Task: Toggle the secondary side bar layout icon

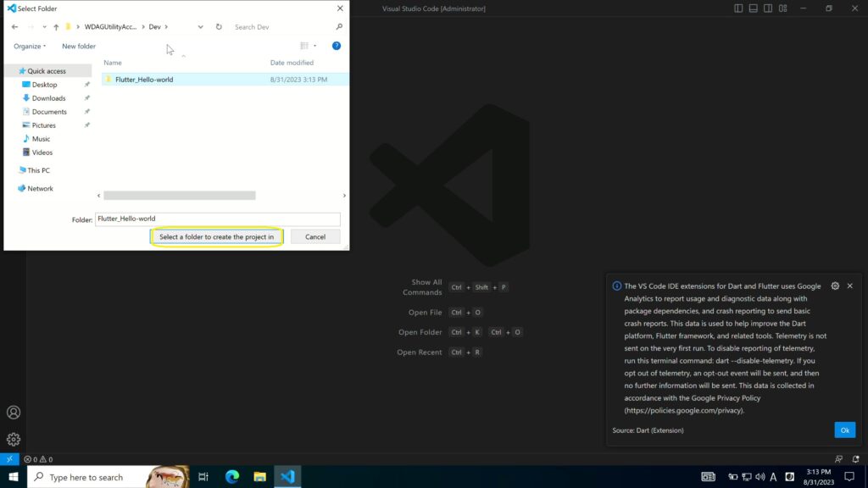Action: point(768,8)
